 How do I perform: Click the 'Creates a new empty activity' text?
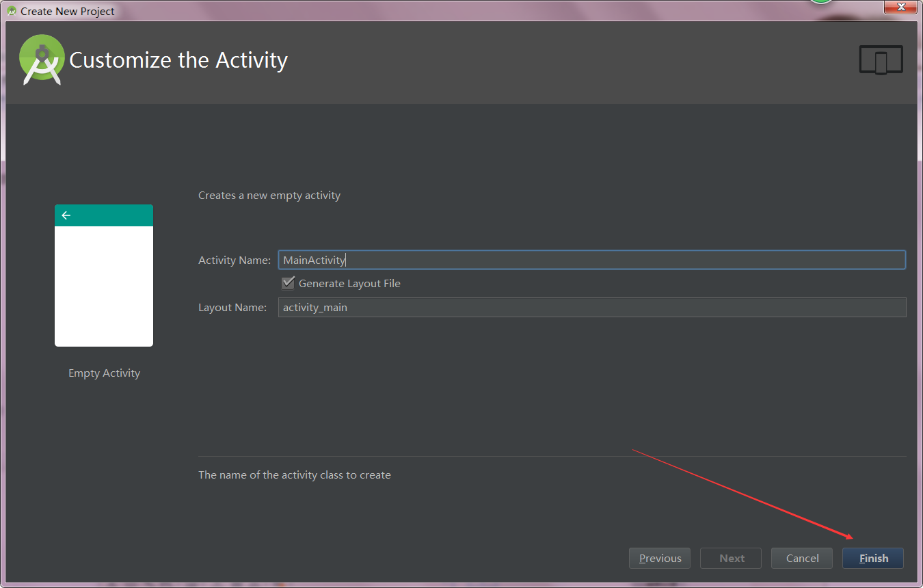pyautogui.click(x=269, y=195)
